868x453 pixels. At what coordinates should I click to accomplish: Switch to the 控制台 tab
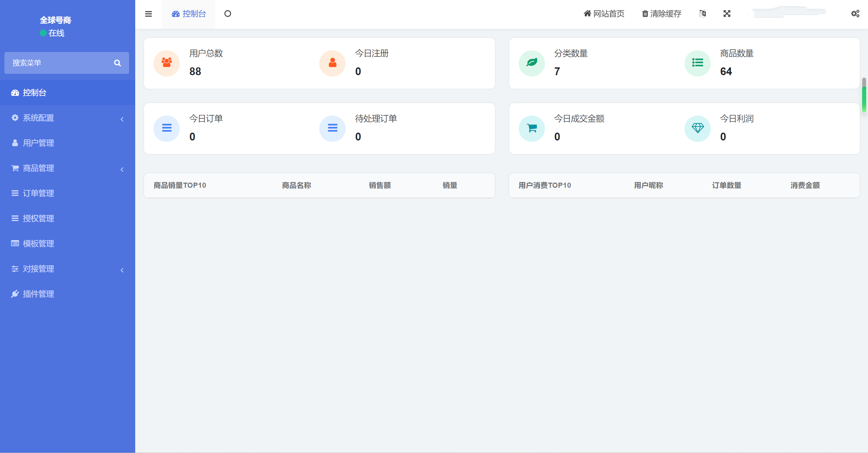tap(189, 14)
